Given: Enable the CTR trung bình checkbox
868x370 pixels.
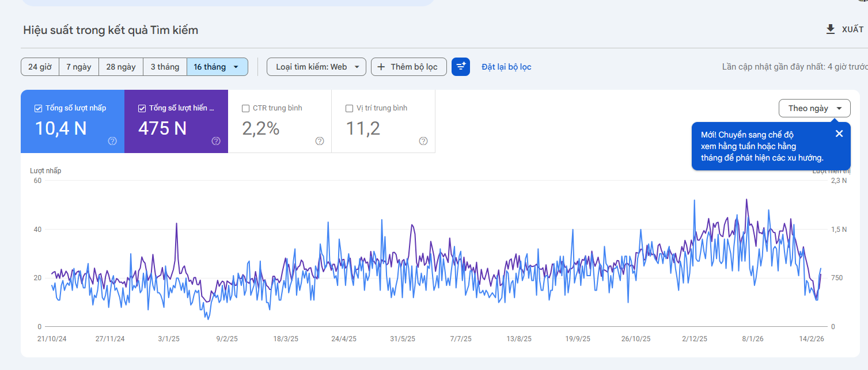Looking at the screenshot, I should 245,108.
